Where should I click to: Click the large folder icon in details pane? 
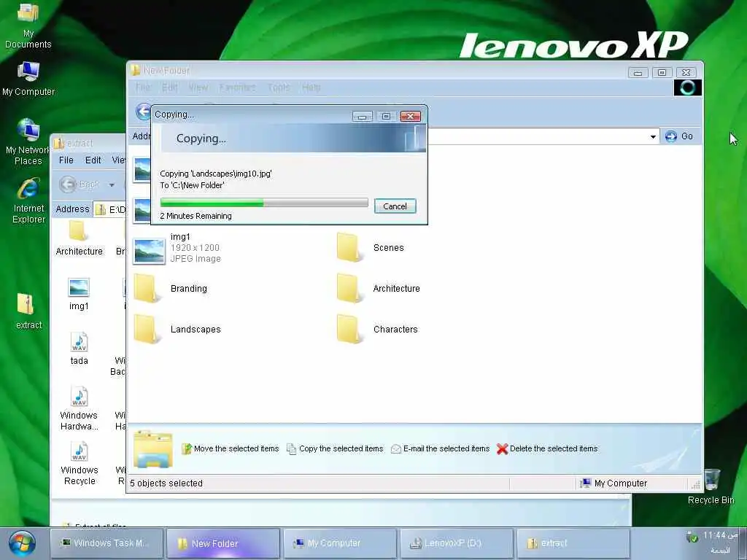point(152,449)
